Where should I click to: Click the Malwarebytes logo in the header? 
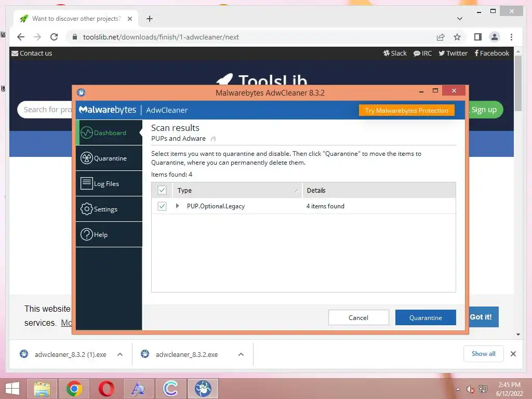[x=108, y=110]
